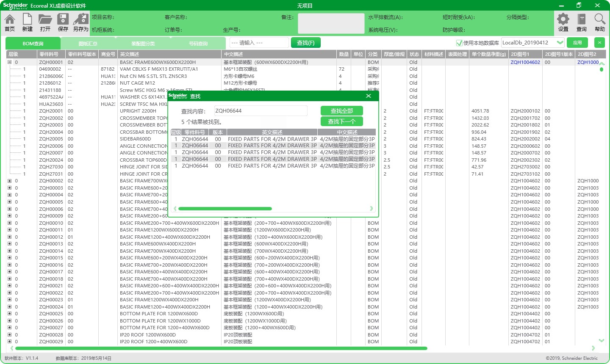
Task: Click the 新建 new file icon
Action: (x=28, y=22)
